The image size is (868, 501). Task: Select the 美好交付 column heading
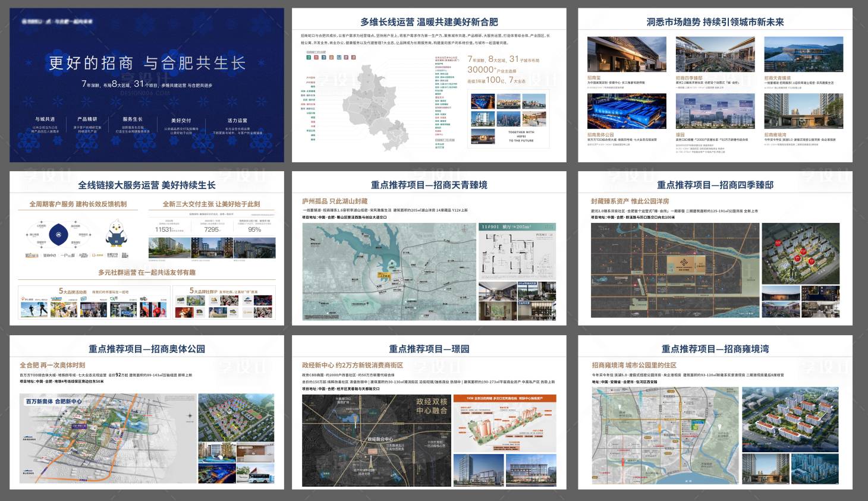(181, 120)
